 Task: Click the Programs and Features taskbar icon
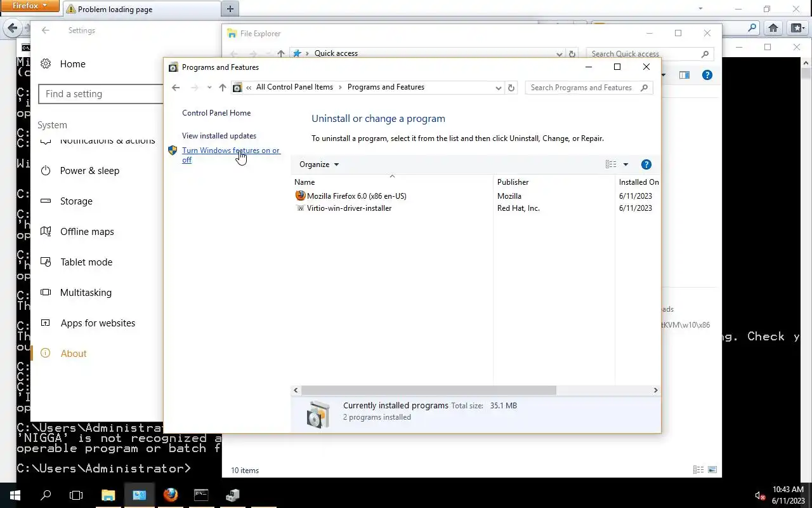click(x=232, y=495)
